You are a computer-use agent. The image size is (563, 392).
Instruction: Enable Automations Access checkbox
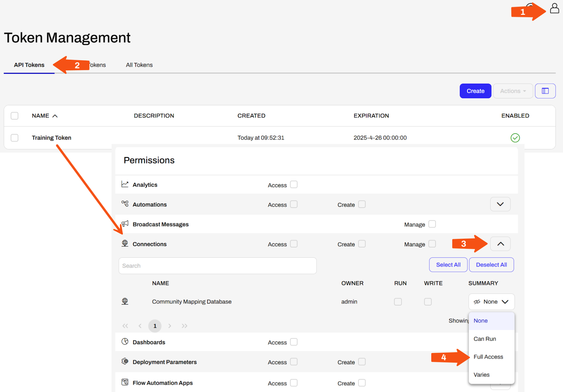(294, 204)
